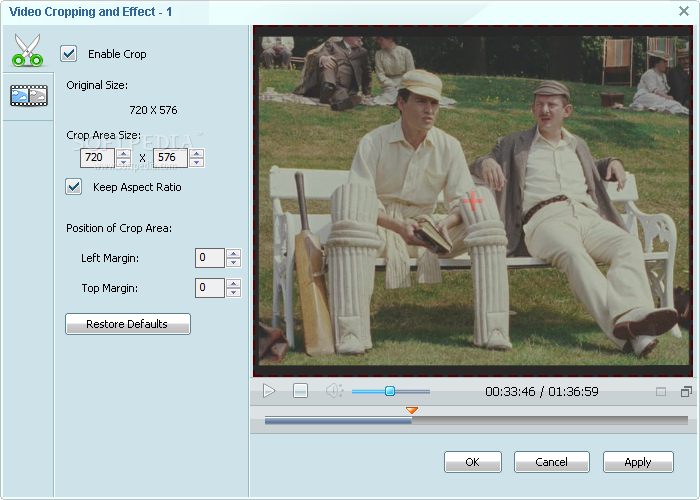
Task: Decrease crop width with the down arrow
Action: [x=123, y=162]
